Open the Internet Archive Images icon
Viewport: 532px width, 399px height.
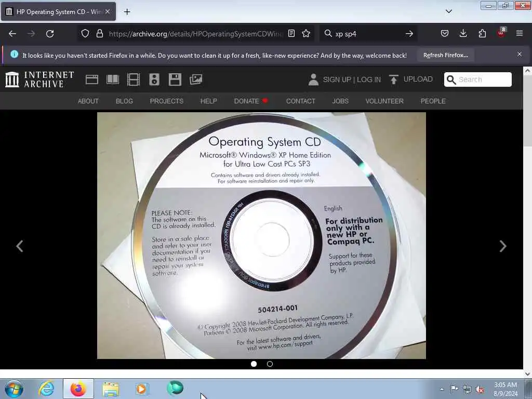coord(196,79)
